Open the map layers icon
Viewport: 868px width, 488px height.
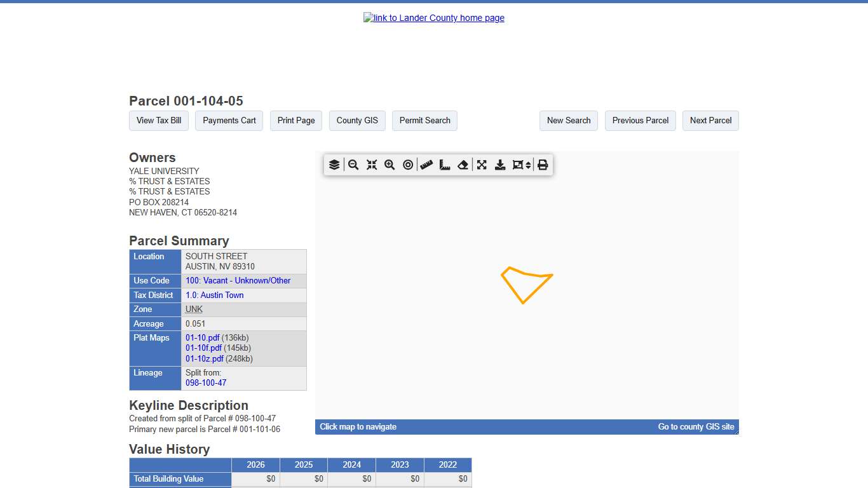(x=334, y=165)
